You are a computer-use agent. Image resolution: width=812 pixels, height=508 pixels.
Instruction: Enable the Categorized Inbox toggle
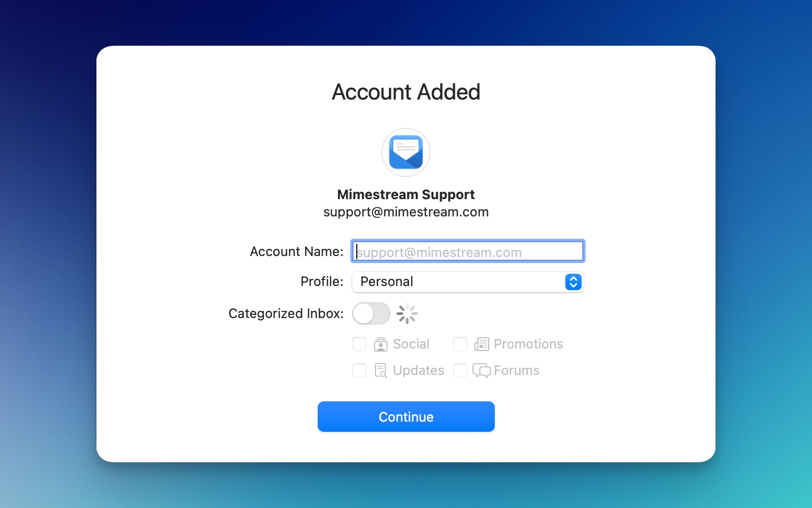click(x=371, y=314)
